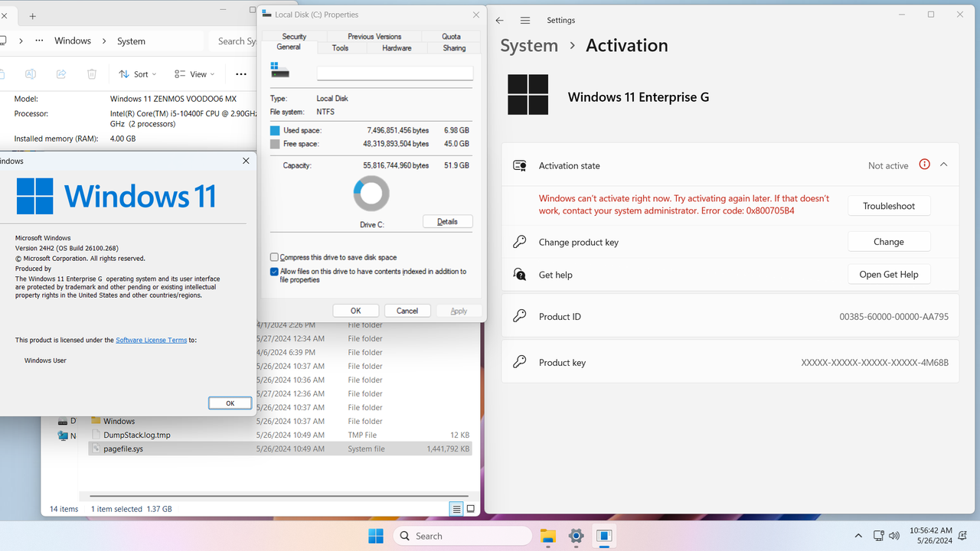Image resolution: width=980 pixels, height=551 pixels.
Task: Click the Explorer search box
Action: tap(234, 41)
